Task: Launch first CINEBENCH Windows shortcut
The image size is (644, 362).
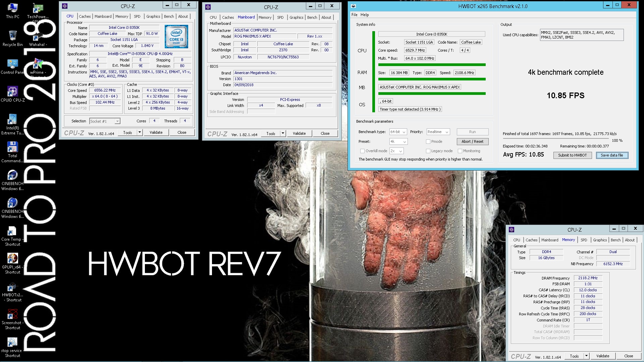Action: pyautogui.click(x=12, y=180)
